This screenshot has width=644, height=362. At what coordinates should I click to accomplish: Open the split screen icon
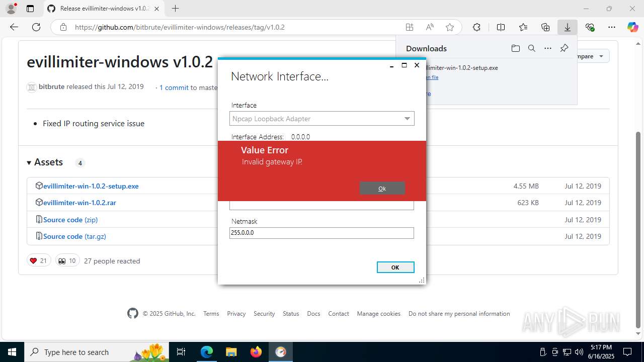[x=501, y=27]
